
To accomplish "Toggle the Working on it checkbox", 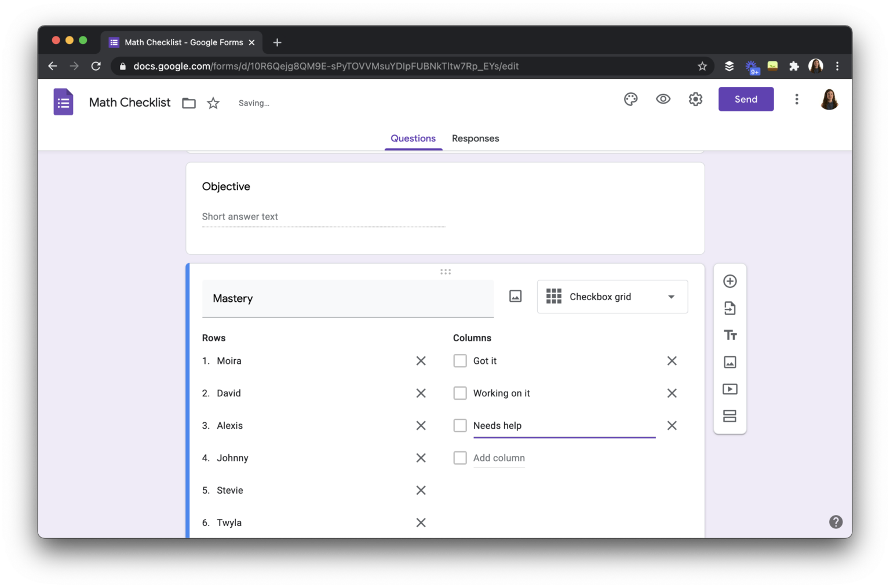I will [x=460, y=393].
